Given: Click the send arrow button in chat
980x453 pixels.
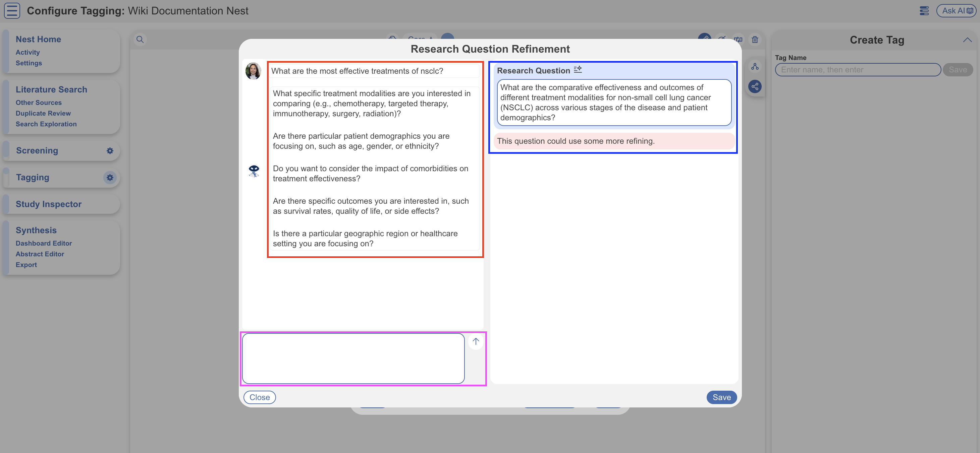Looking at the screenshot, I should 476,341.
